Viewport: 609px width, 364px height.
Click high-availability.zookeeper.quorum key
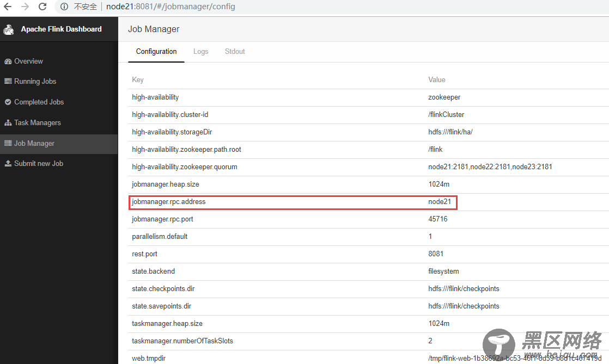coord(185,167)
